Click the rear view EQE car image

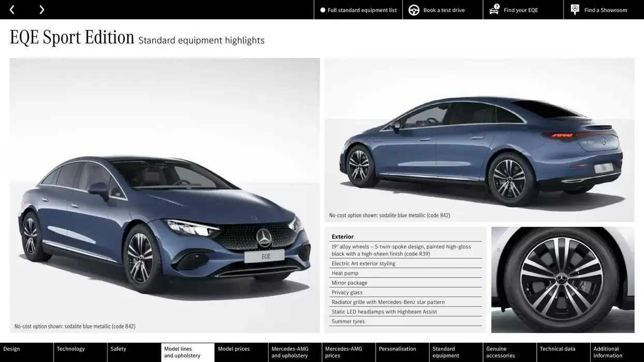pyautogui.click(x=479, y=140)
